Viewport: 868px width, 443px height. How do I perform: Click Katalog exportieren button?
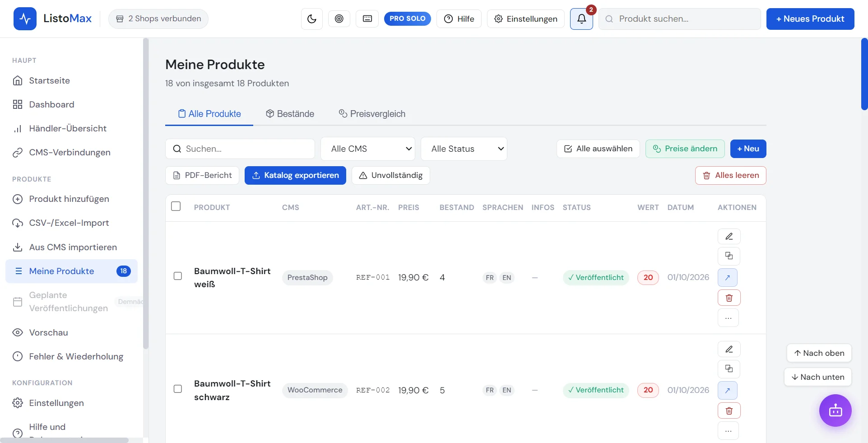[295, 176]
